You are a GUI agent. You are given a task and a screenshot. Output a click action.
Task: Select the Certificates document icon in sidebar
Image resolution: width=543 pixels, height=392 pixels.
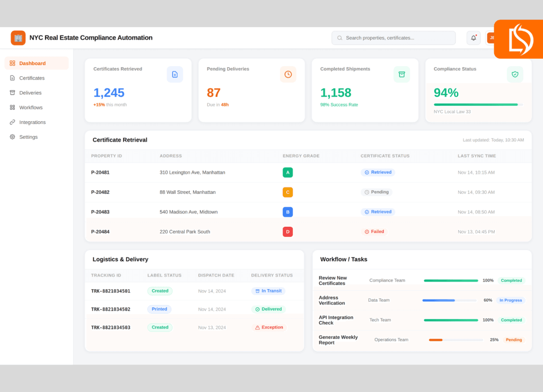point(12,78)
